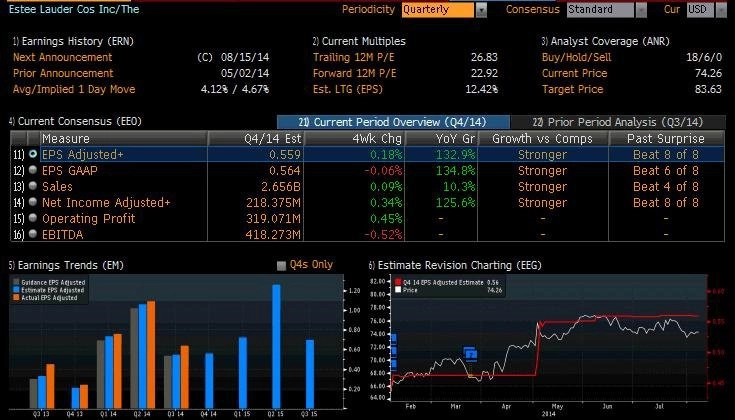Viewport: 735px width, 420px height.
Task: Click the Consensus dropdown arrow button
Action: (641, 10)
